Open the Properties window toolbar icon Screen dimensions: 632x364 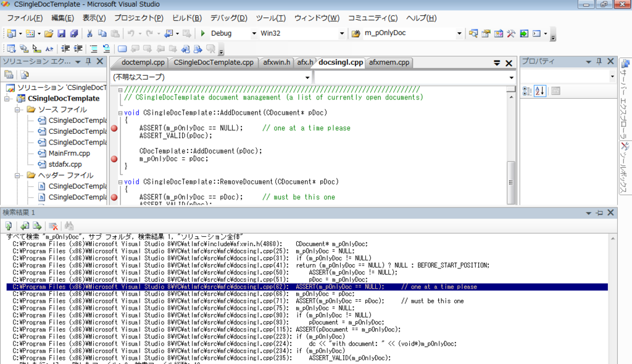click(x=486, y=33)
